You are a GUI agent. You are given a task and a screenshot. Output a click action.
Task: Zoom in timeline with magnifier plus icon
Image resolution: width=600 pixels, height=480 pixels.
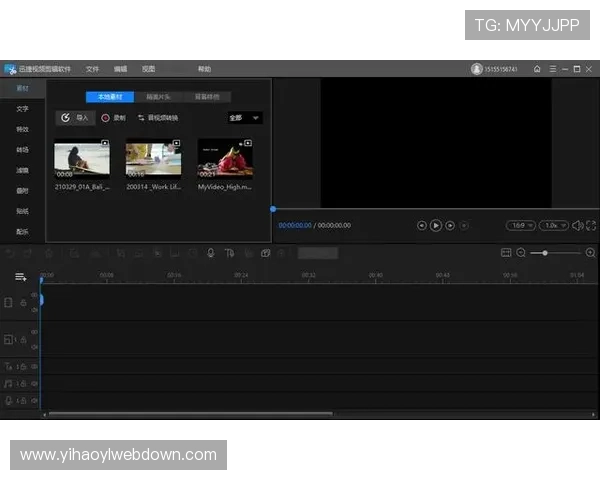(590, 253)
